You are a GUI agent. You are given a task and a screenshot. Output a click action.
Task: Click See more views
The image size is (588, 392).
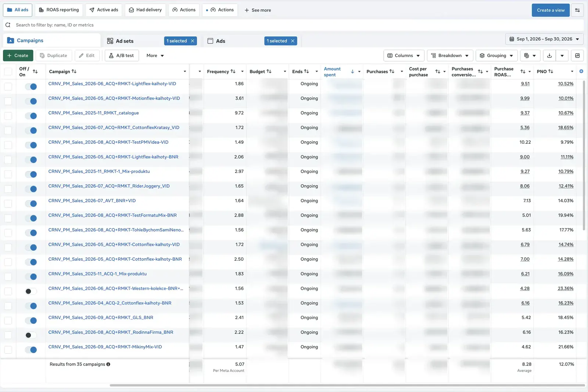tap(258, 10)
